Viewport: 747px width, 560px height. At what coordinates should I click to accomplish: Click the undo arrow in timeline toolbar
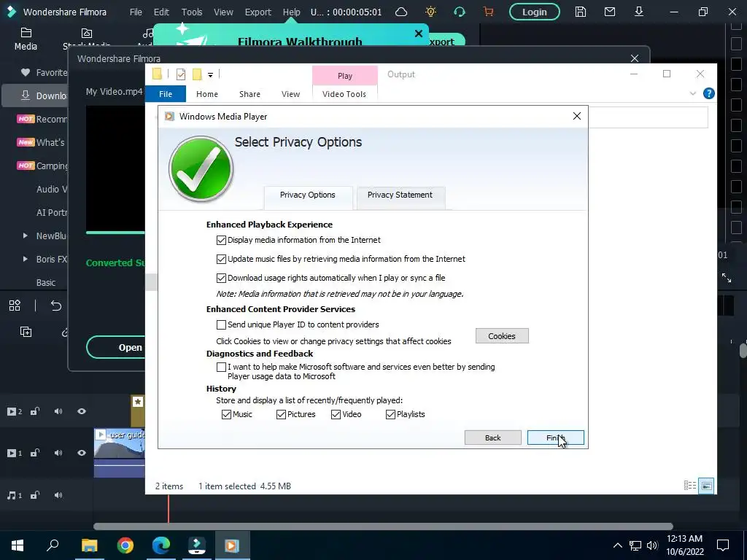click(56, 306)
